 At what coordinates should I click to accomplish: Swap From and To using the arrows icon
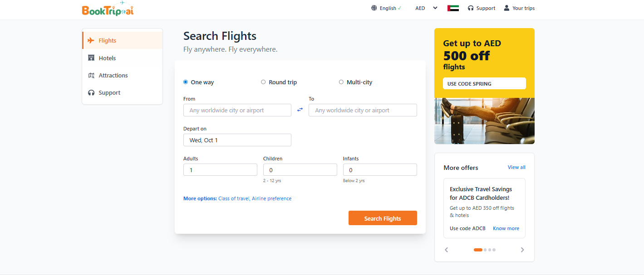(x=300, y=110)
